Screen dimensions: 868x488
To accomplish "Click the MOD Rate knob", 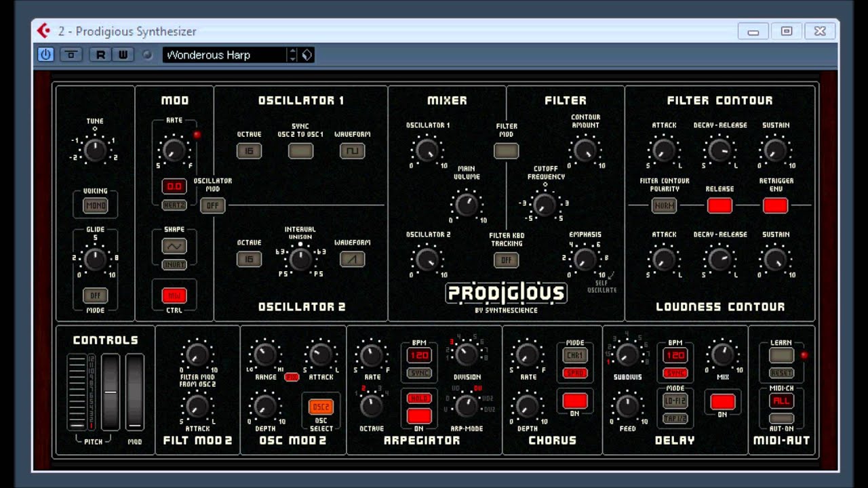I will [174, 149].
